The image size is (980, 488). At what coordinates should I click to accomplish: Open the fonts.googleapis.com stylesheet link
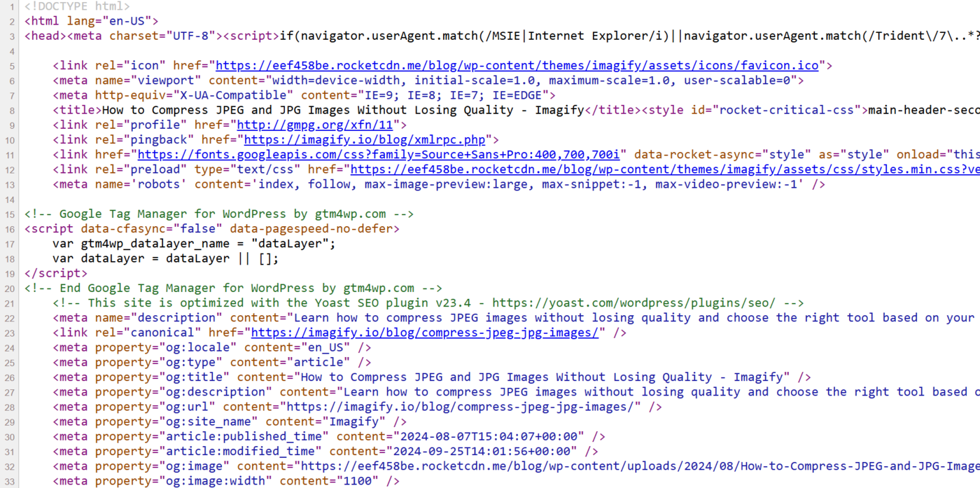(x=378, y=155)
